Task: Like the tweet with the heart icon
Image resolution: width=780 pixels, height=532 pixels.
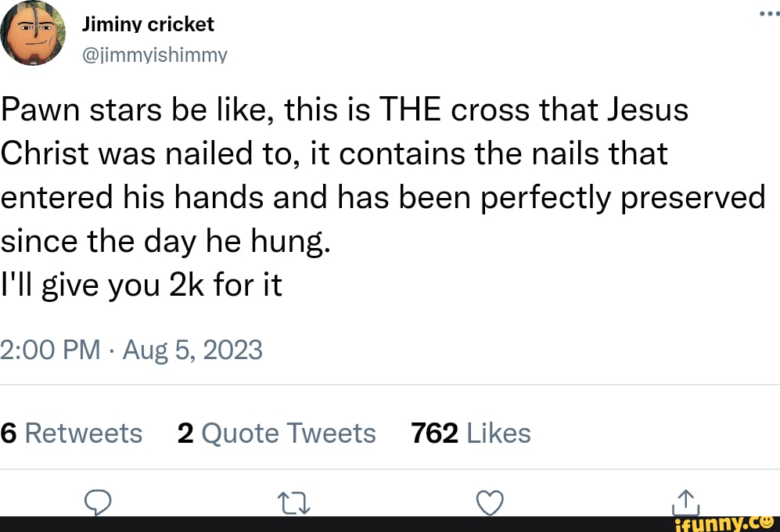Action: pos(489,502)
